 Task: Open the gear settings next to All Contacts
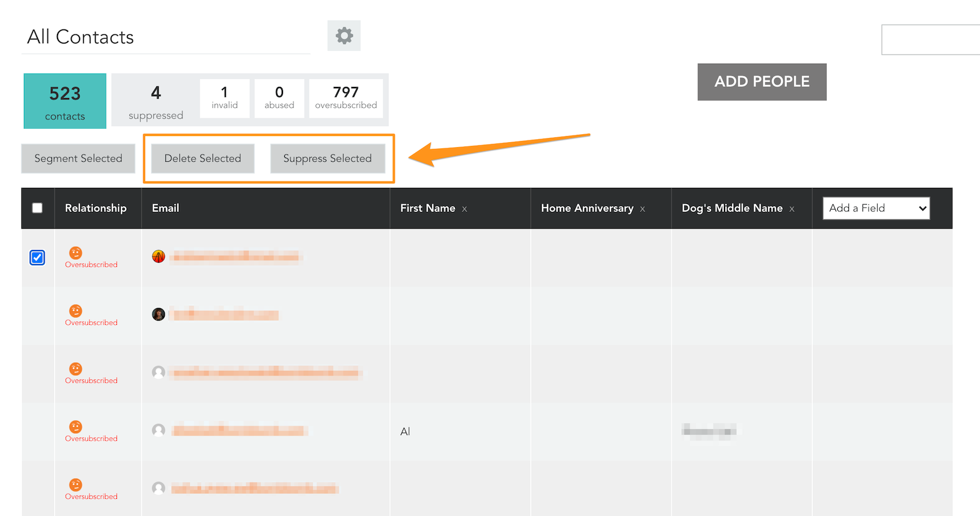point(344,36)
